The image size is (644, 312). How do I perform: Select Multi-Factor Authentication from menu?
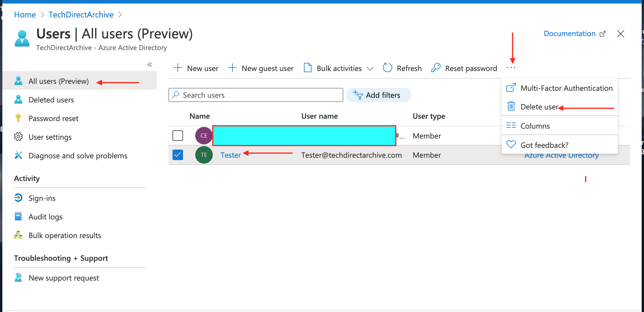pyautogui.click(x=566, y=88)
